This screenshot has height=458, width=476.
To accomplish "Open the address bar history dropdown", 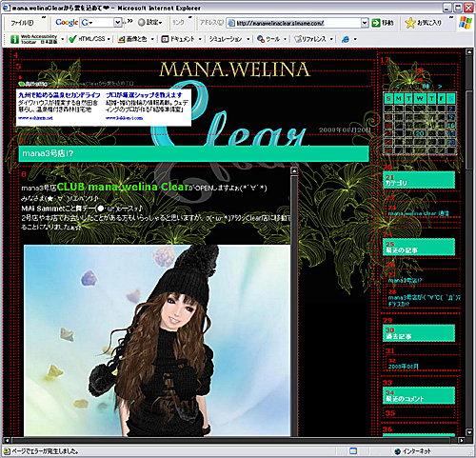I will coord(365,23).
